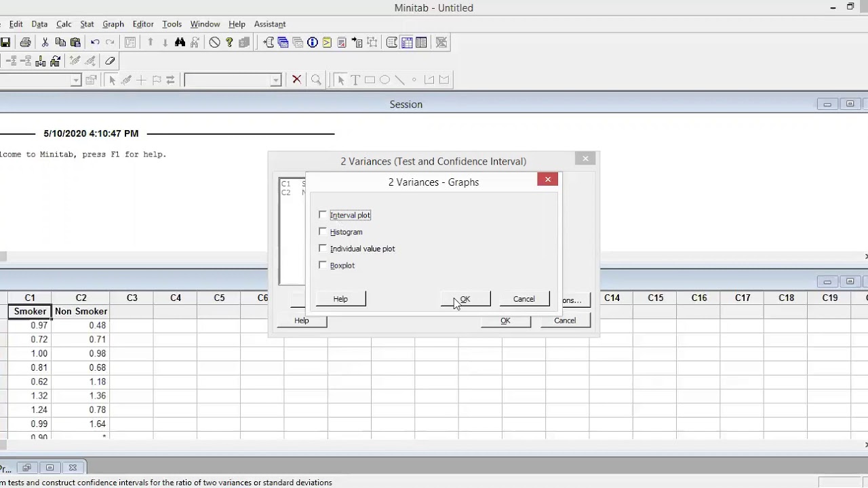Select the 0.62 cell in Smoker column

pos(30,382)
